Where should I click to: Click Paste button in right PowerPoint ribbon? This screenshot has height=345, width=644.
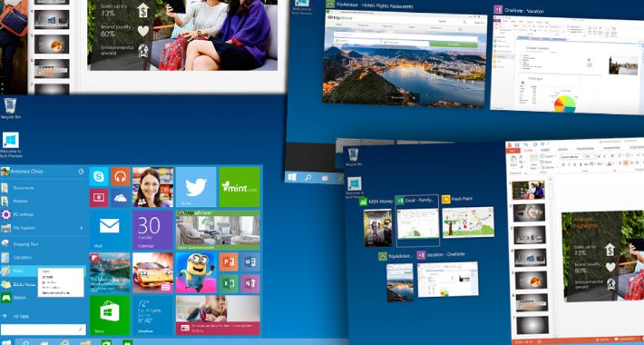pos(512,162)
